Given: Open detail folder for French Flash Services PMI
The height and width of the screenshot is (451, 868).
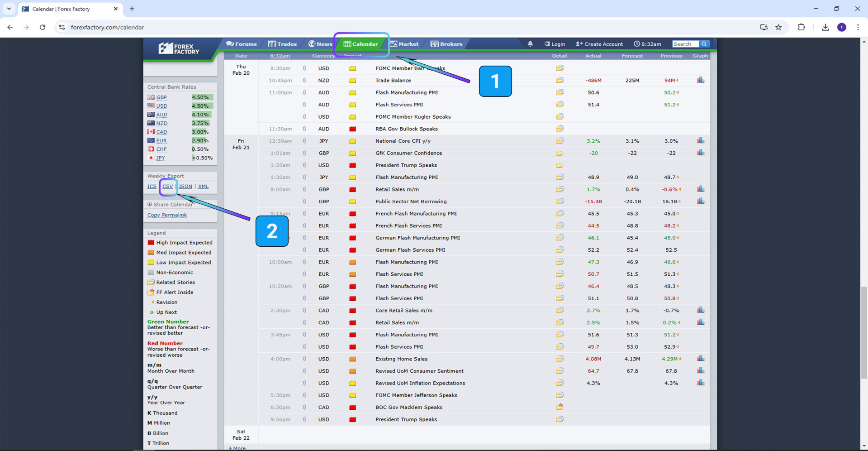Looking at the screenshot, I should pos(560,225).
